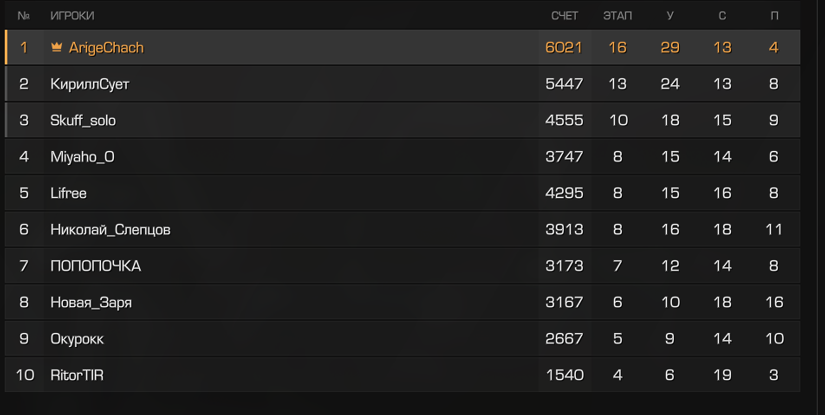Click the П column header
Viewport: 825px width, 415px height.
(774, 16)
